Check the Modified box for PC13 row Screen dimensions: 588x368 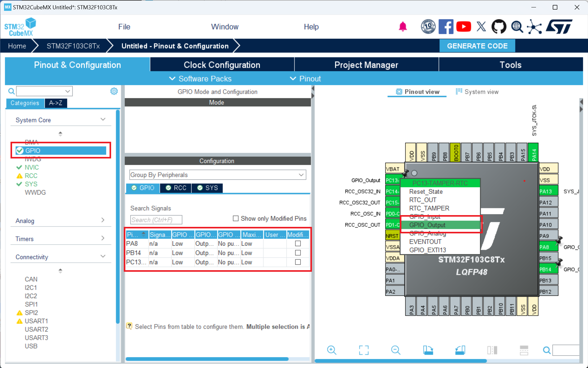[298, 262]
